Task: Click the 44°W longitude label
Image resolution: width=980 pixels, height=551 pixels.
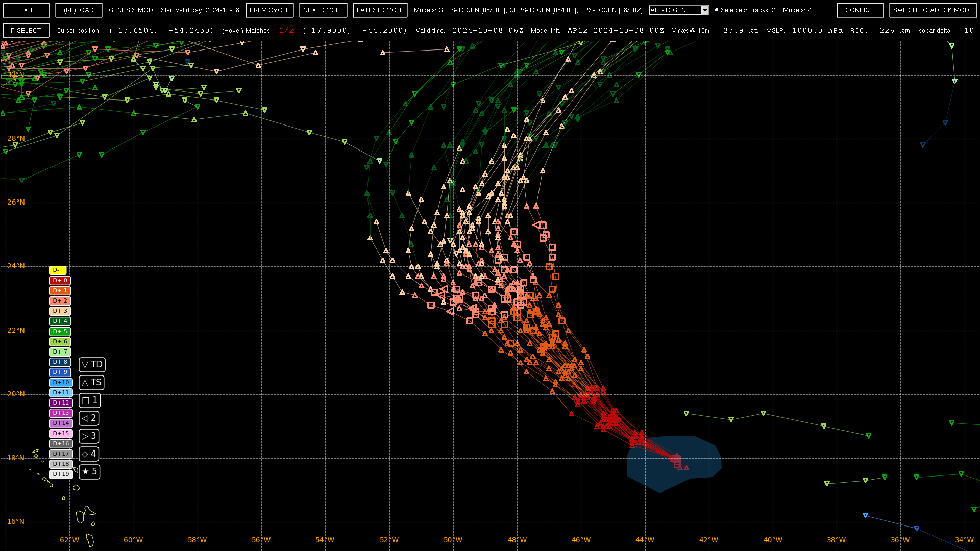Action: (645, 540)
